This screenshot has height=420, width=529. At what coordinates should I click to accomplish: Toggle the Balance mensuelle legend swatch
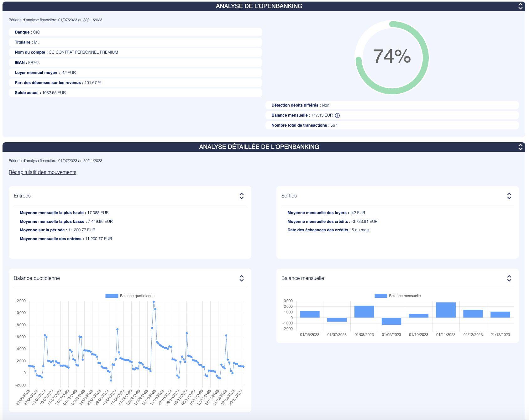coord(381,296)
